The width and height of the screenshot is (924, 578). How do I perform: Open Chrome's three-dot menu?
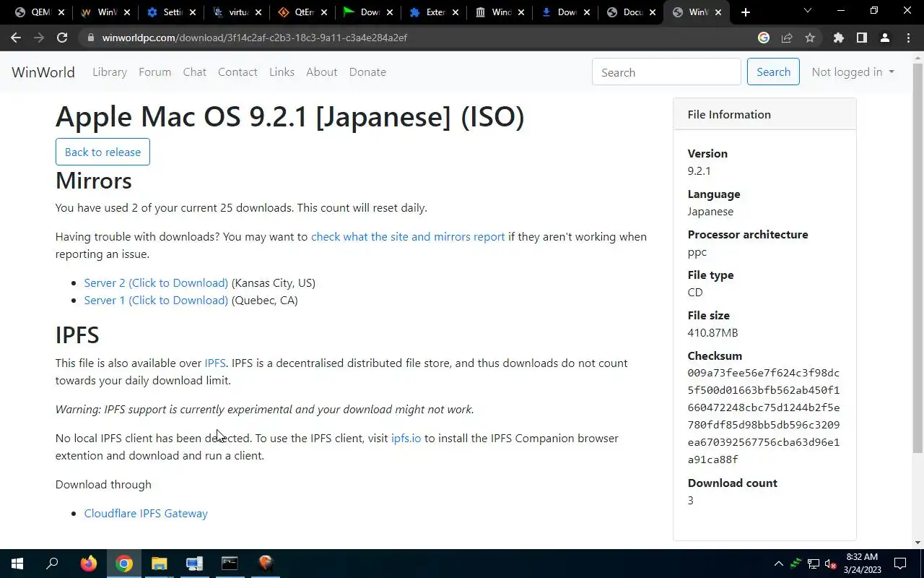click(x=908, y=38)
